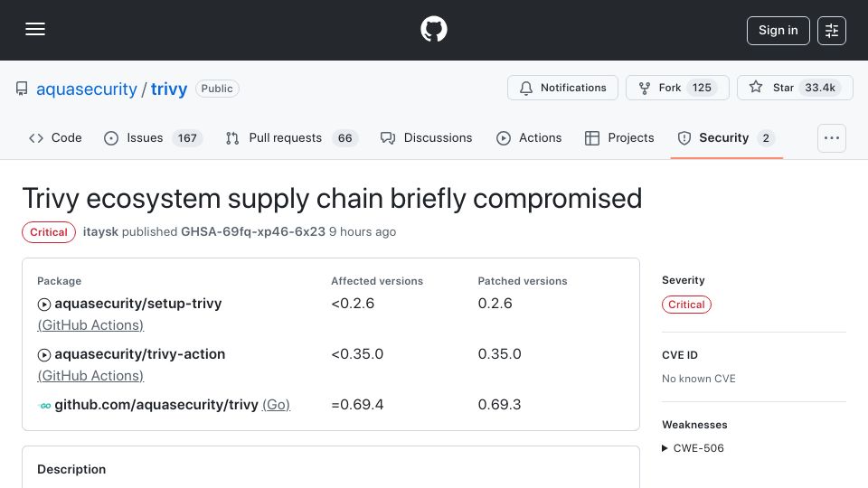Open GitHub Actions link under setup-trivy
868x488 pixels.
click(90, 325)
